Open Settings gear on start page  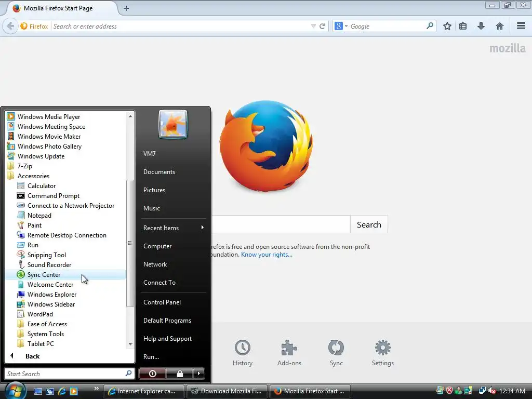382,353
